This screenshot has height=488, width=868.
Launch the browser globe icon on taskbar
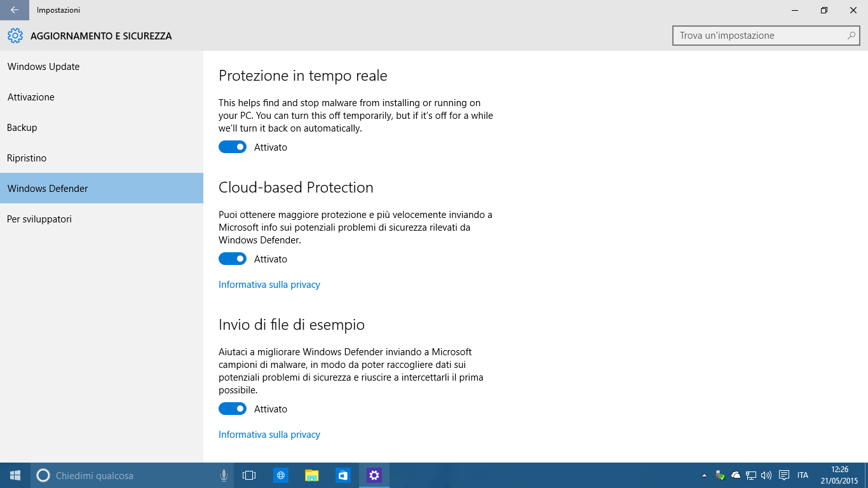(x=280, y=475)
